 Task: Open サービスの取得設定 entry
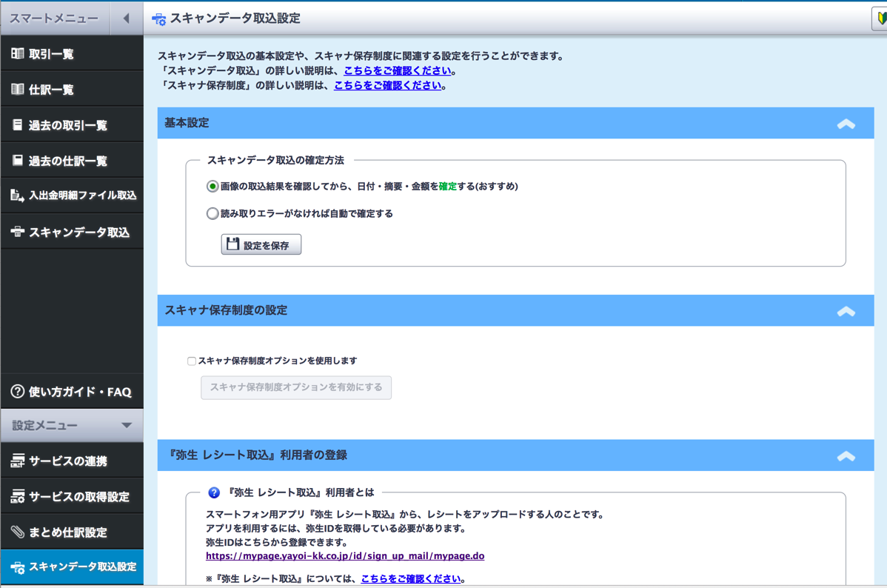(72, 496)
